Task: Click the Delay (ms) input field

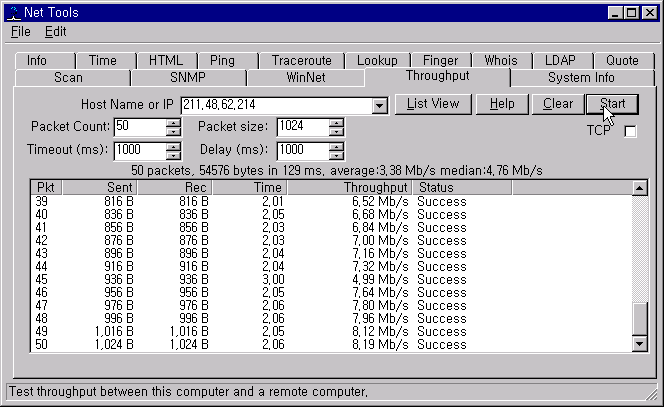Action: tap(303, 151)
